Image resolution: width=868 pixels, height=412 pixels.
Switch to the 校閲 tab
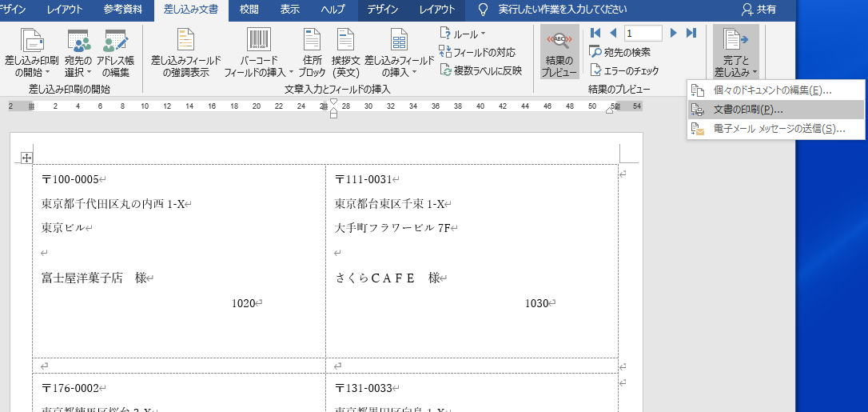[249, 10]
